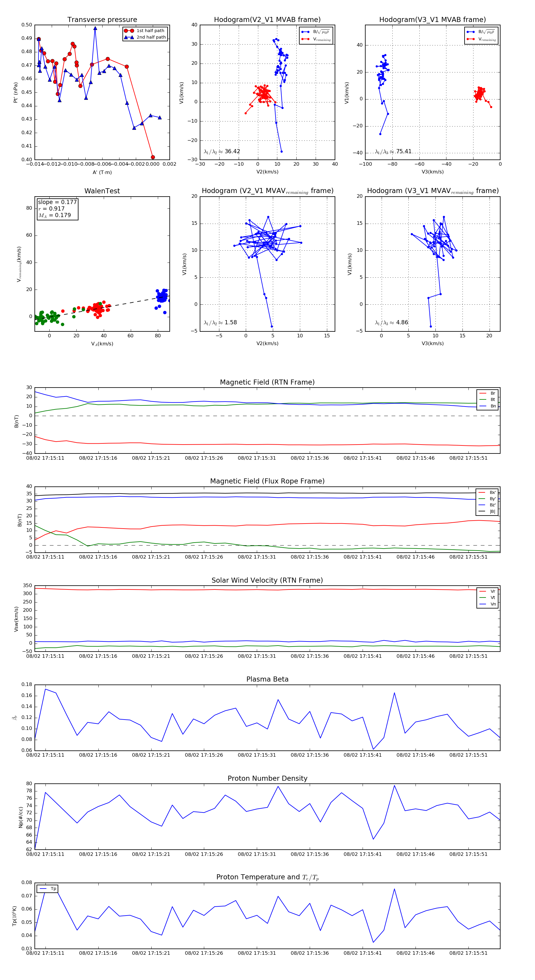Click the highest blue triangle in Transverse pressure

[x=95, y=28]
